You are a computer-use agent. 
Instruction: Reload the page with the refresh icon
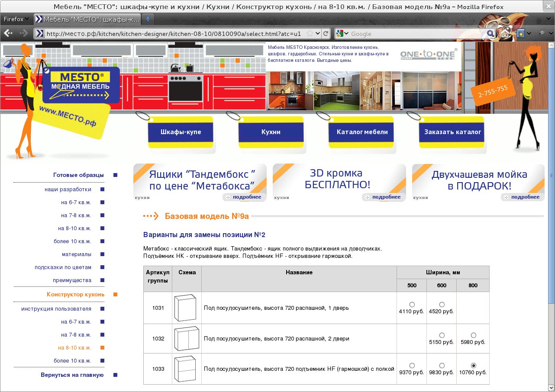326,33
